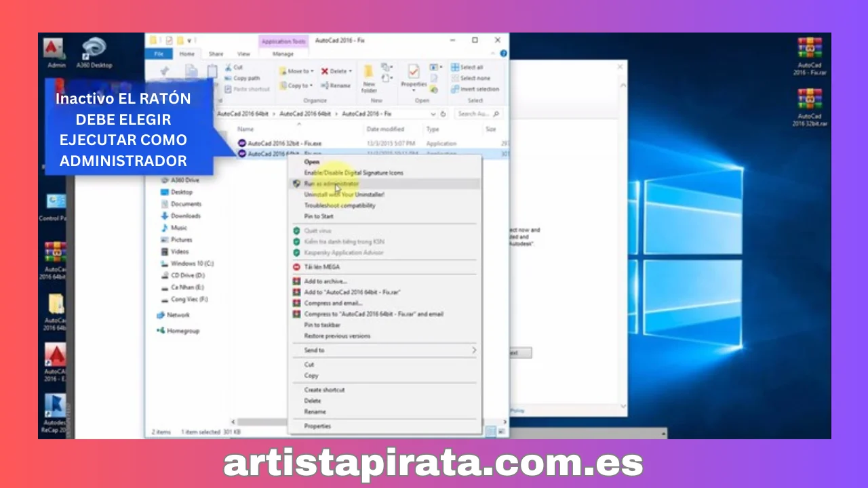Select AutoCAD 2016 - Fix.rar on desktop
The width and height of the screenshot is (868, 488).
click(810, 56)
